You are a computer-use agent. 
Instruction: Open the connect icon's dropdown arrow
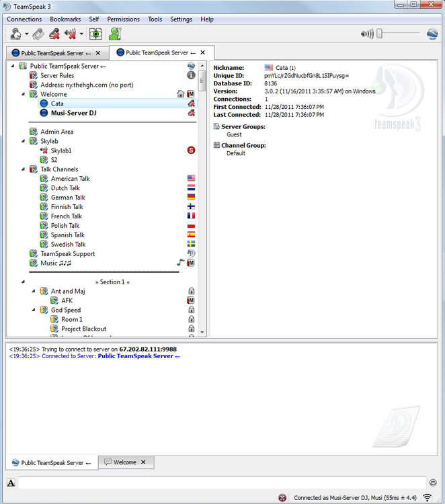click(27, 34)
